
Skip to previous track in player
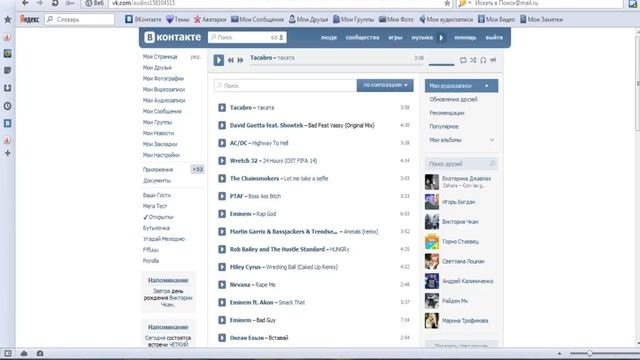point(231,60)
